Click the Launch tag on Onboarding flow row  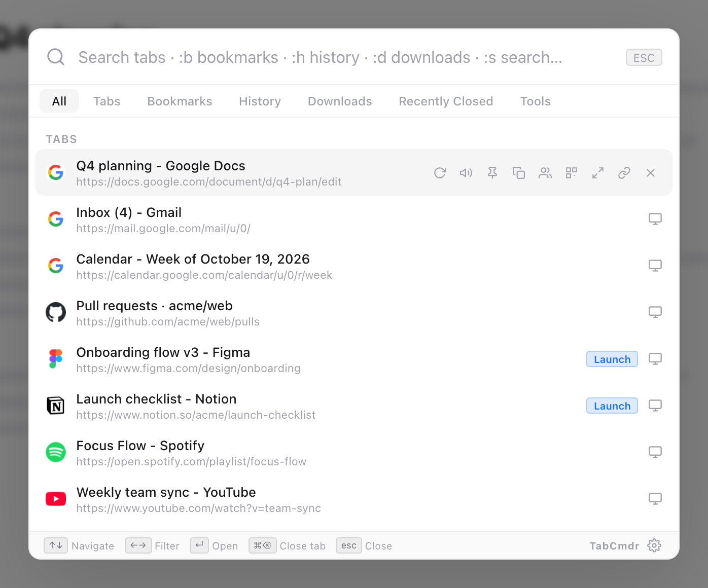pos(612,359)
